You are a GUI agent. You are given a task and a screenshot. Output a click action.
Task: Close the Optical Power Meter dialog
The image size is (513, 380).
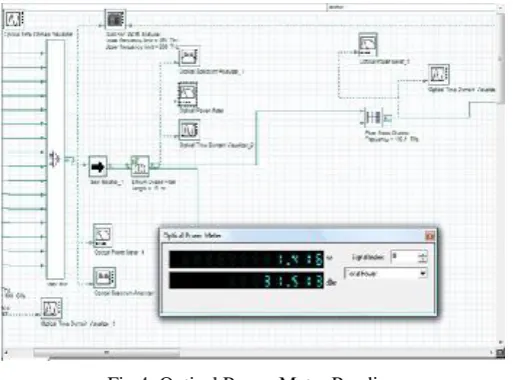point(430,236)
